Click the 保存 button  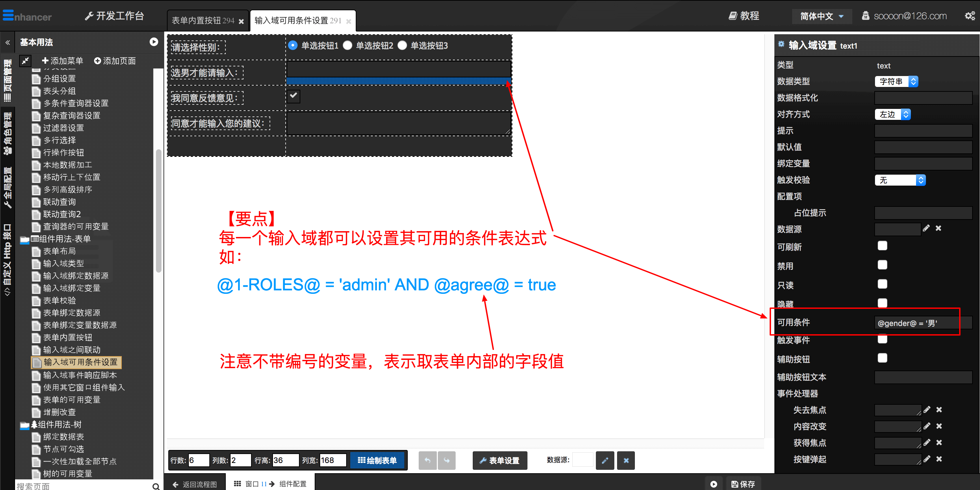point(743,484)
